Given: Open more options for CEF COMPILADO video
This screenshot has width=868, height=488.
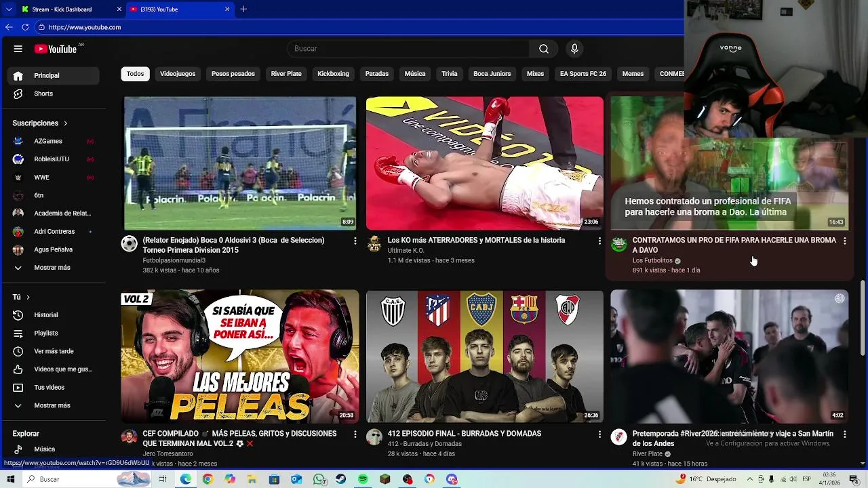Looking at the screenshot, I should tap(355, 434).
